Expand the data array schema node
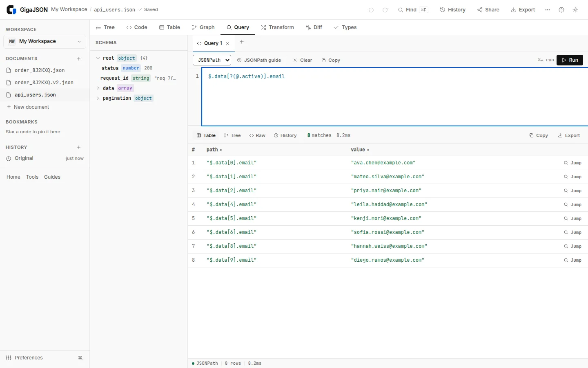This screenshot has height=368, width=588. point(98,88)
